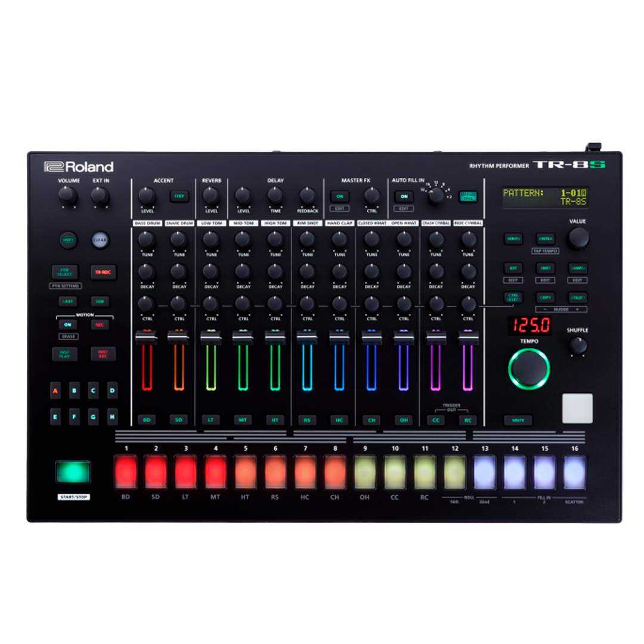This screenshot has width=644, height=644.
Task: Click the large green-ringed TEMPO knob
Action: pyautogui.click(x=529, y=369)
